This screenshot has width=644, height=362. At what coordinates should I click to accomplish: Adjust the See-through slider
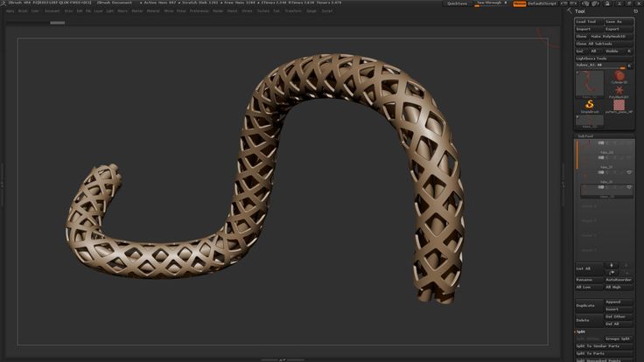pyautogui.click(x=491, y=3)
